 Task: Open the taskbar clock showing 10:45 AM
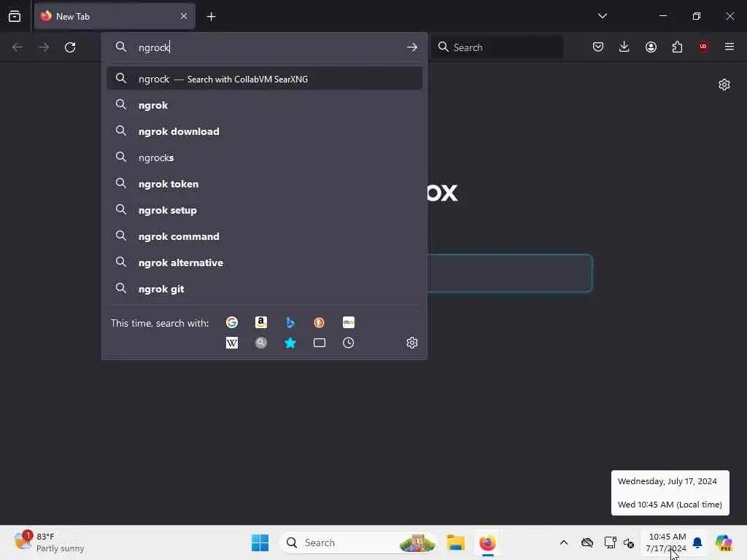[x=666, y=542]
